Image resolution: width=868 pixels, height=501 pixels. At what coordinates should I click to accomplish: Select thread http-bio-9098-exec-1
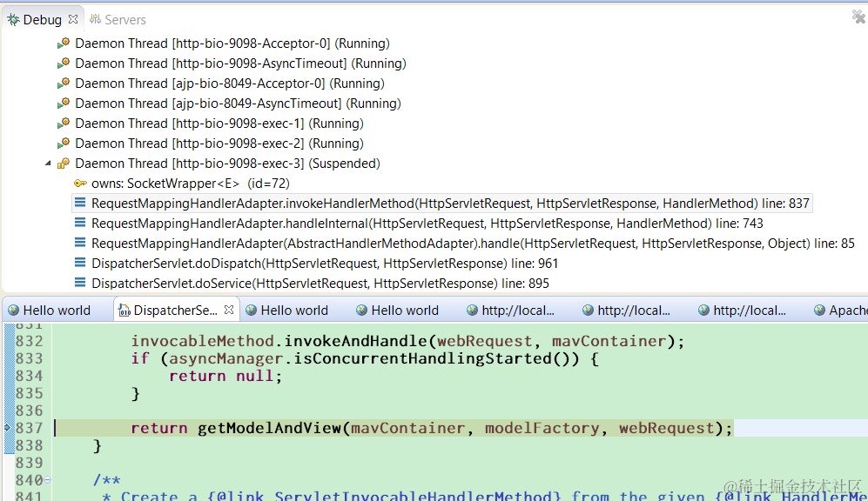tap(219, 124)
